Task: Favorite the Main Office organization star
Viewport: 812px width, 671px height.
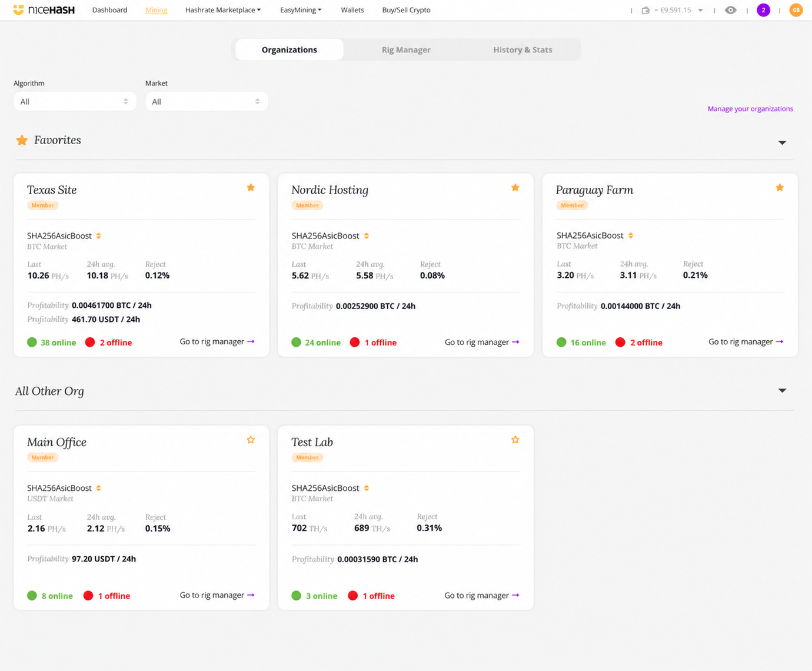Action: [251, 440]
